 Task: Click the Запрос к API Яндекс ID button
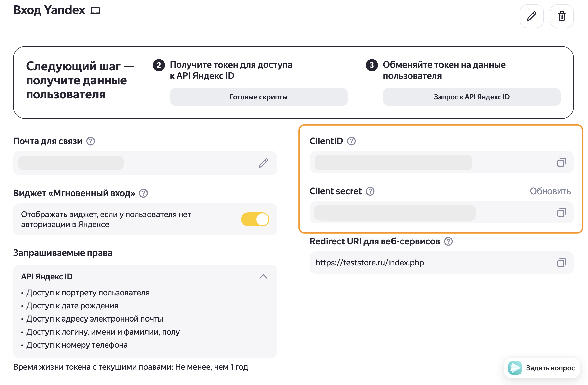472,97
